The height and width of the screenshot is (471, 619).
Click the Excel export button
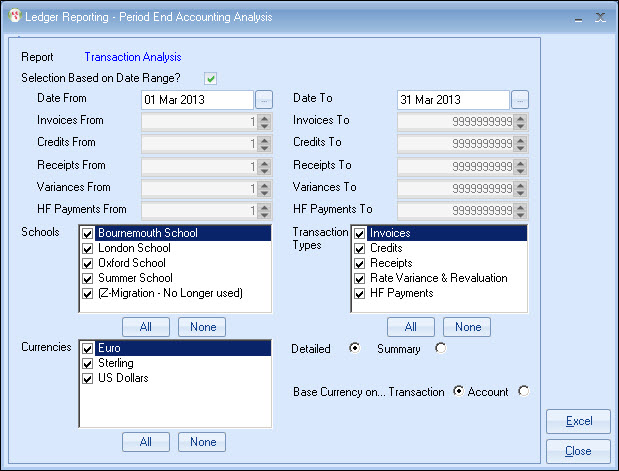[579, 421]
